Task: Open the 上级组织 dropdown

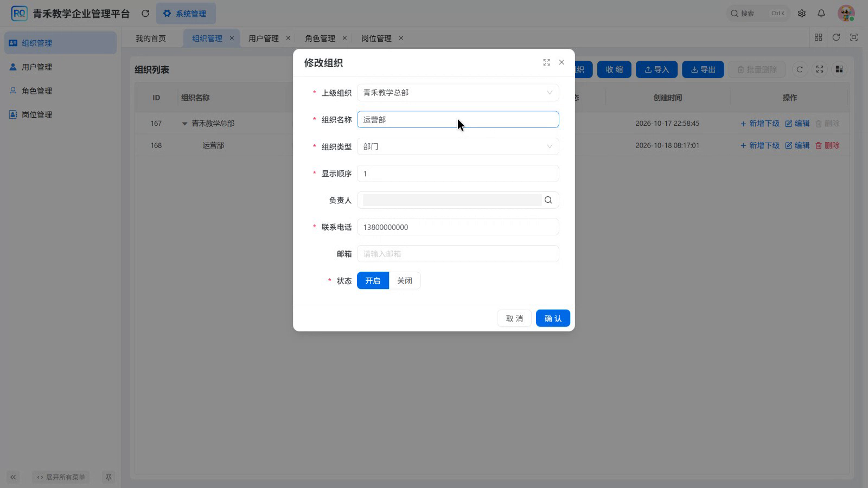Action: click(458, 93)
